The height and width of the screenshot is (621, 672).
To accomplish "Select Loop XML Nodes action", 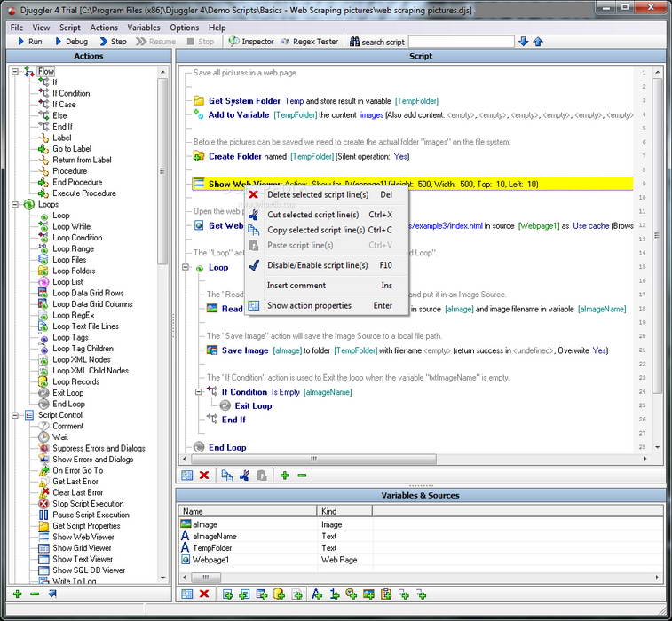I will click(x=82, y=360).
